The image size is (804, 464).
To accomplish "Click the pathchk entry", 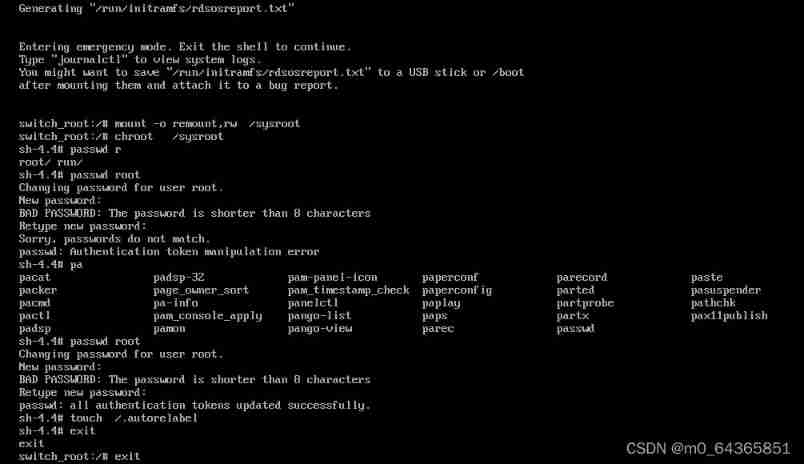I will click(x=713, y=303).
